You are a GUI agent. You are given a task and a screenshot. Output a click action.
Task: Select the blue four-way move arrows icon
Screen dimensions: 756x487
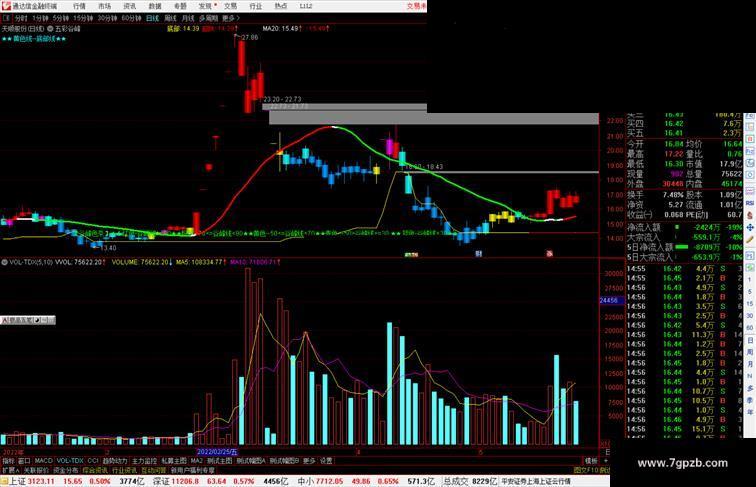750,228
